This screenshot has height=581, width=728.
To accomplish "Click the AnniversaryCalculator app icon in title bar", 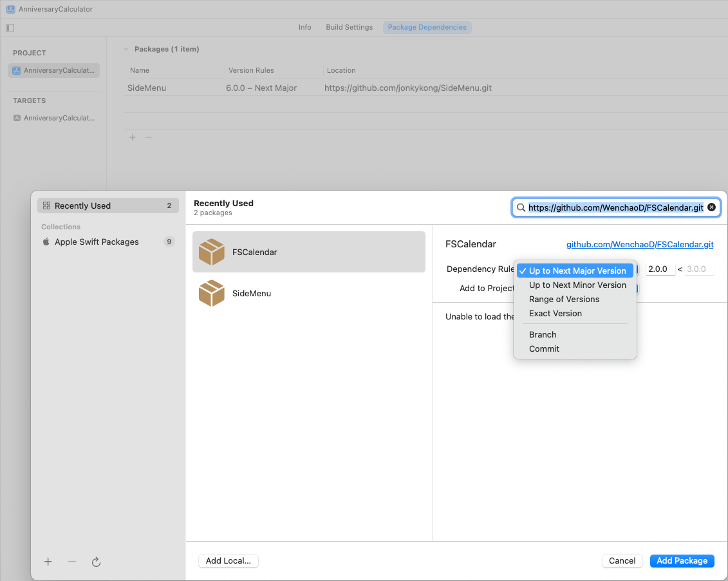I will coord(10,9).
